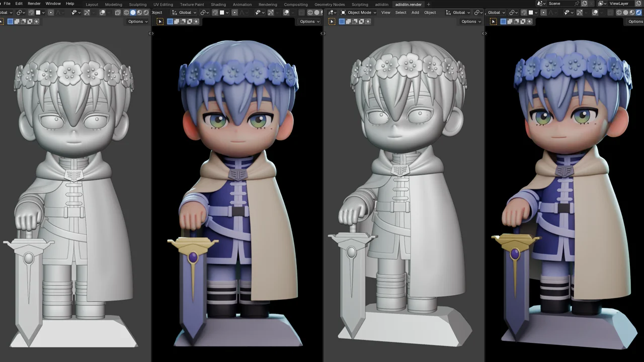Open the Select menu in viewport header

[x=400, y=13]
